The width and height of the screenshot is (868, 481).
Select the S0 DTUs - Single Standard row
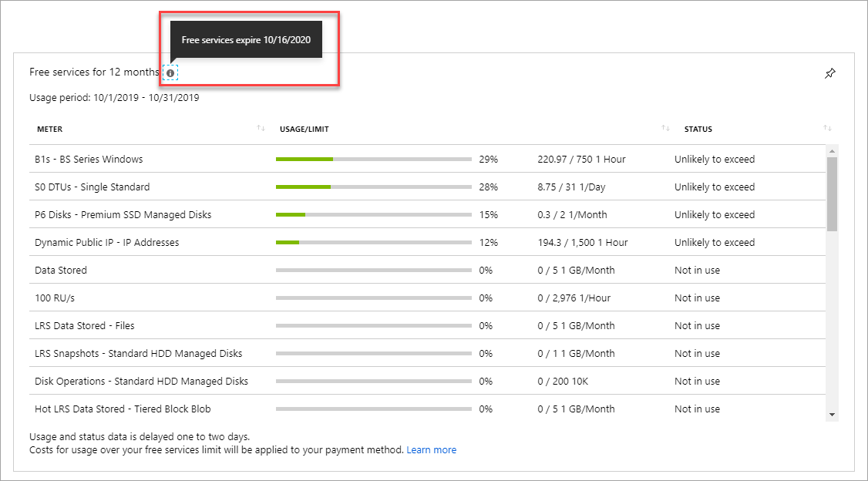93,187
